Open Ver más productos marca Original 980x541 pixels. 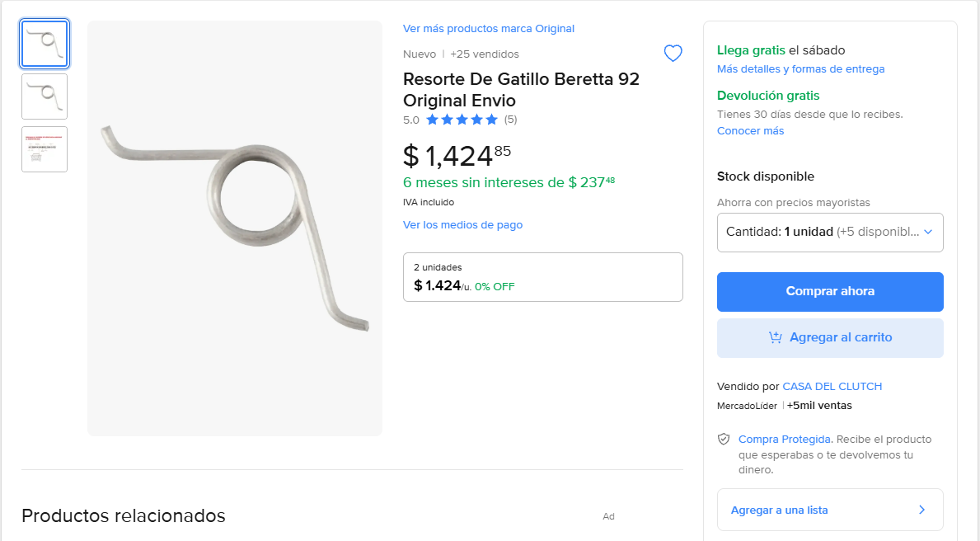pos(489,29)
